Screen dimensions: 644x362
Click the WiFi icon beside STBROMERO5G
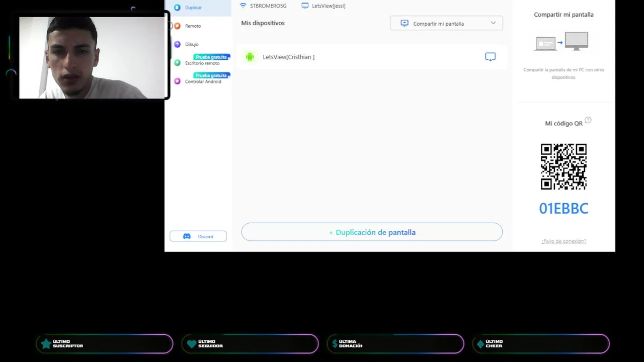coord(243,6)
